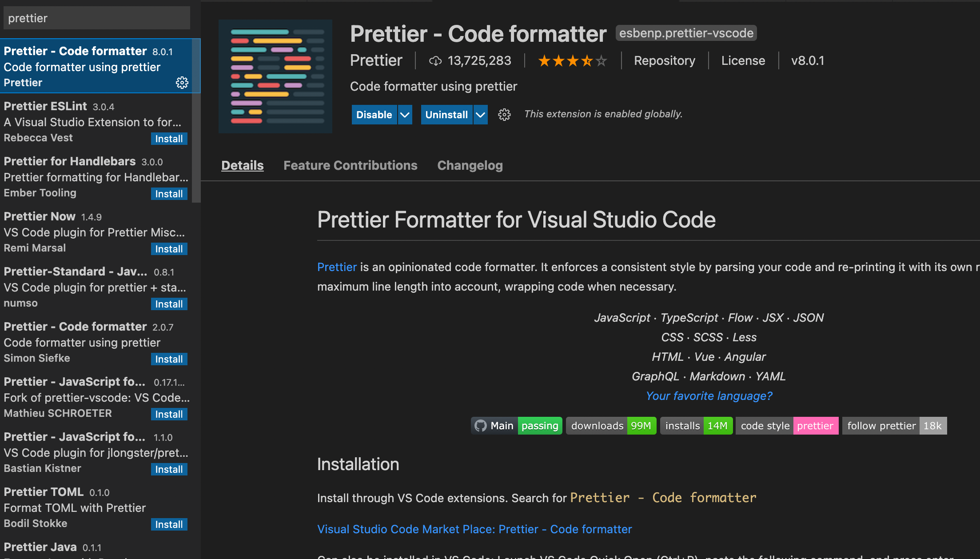Viewport: 980px width, 559px height.
Task: Click the gear icon in selected Prettier list item
Action: (x=182, y=83)
